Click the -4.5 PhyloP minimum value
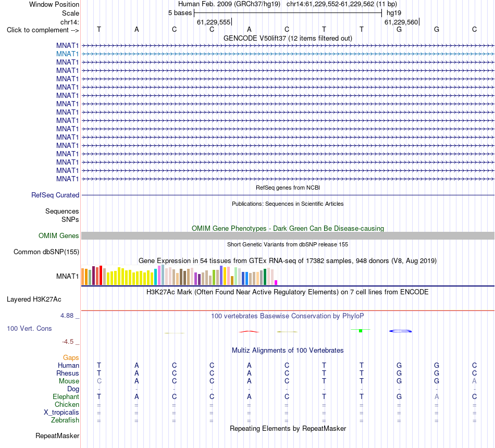495x448 pixels. pos(68,342)
